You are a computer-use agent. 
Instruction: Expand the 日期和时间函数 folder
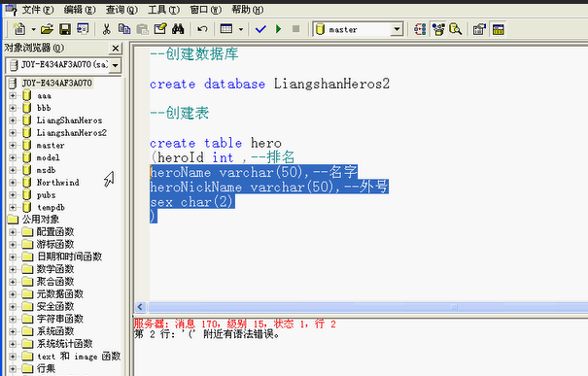13,256
